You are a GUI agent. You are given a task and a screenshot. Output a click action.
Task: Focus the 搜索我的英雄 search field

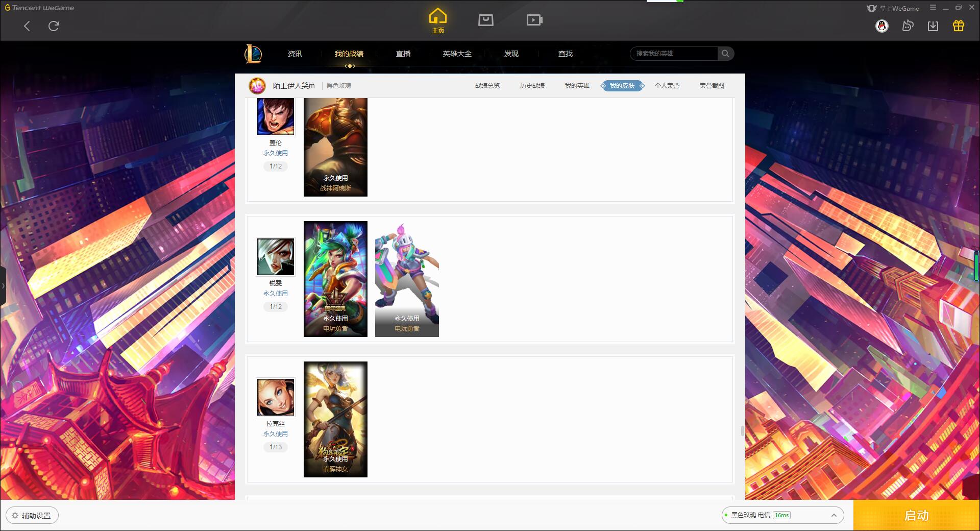[x=674, y=54]
